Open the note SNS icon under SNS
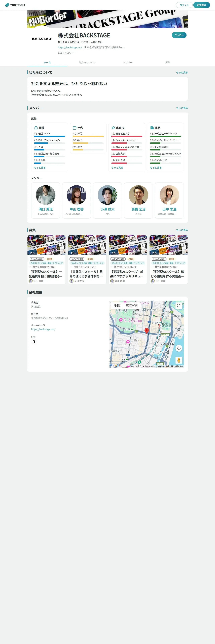Image resolution: width=215 pixels, height=644 pixels. pos(34,342)
